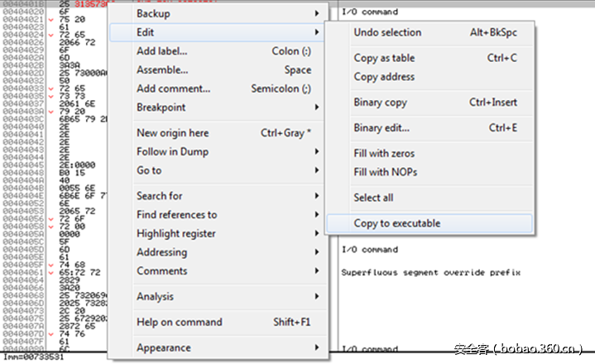Image resolution: width=595 pixels, height=364 pixels.
Task: Open the Backup submenu
Action: point(153,14)
